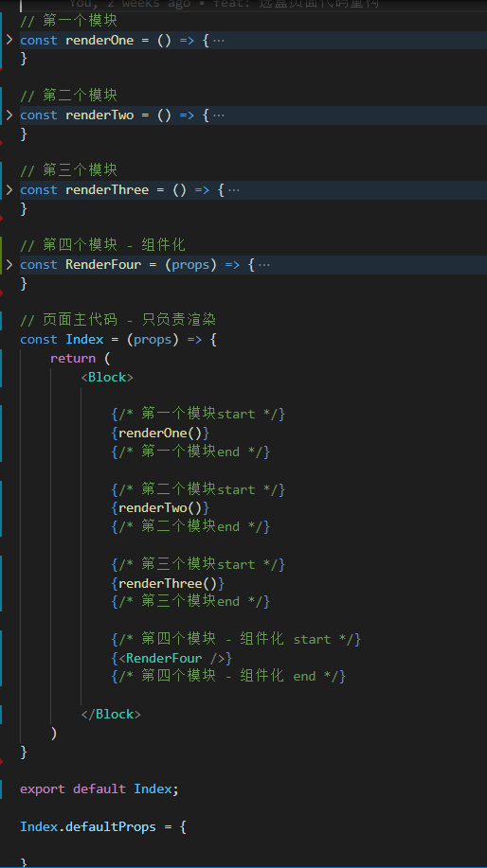
Task: Click the comment '第二个模块start'
Action: click(x=198, y=489)
